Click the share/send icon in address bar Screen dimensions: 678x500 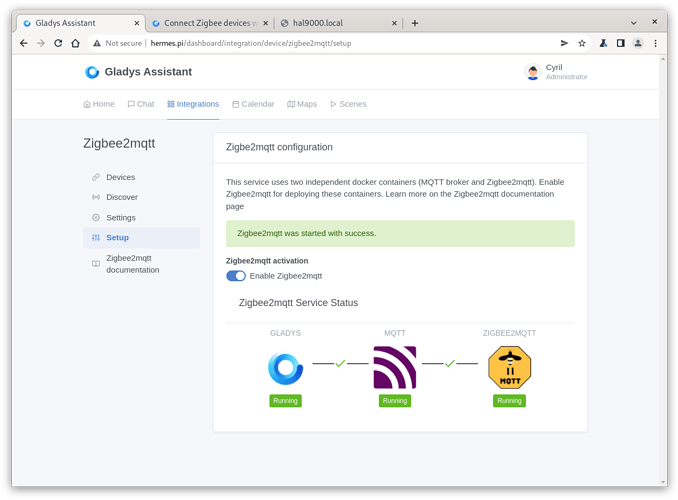(x=564, y=43)
